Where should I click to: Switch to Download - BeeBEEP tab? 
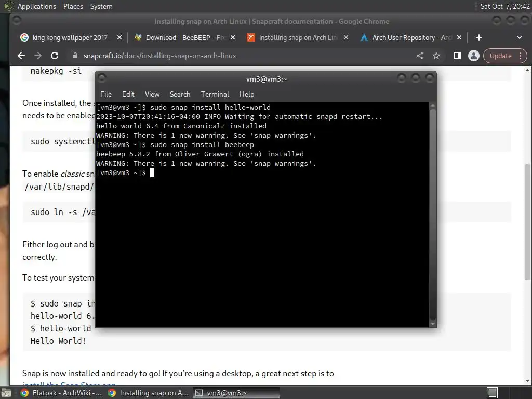coord(185,37)
